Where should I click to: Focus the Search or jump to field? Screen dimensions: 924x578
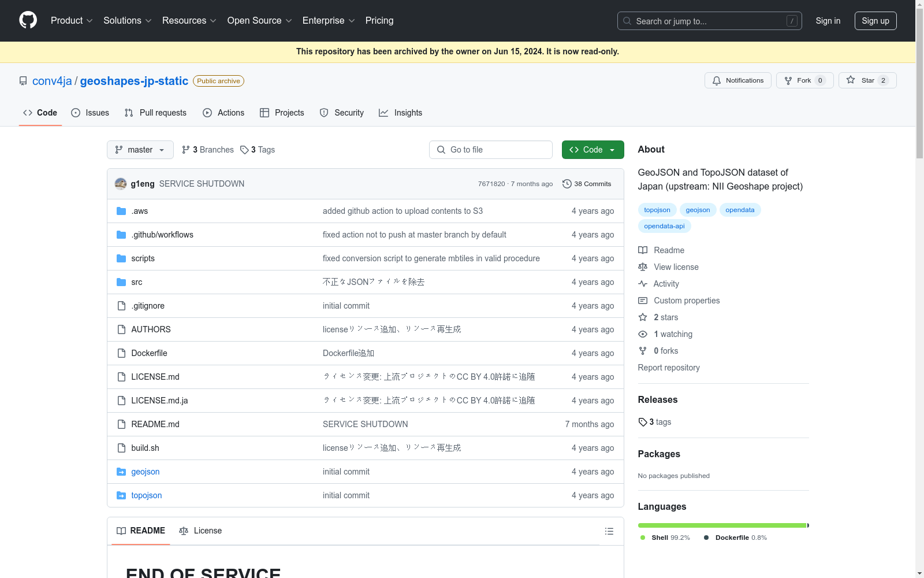tap(710, 21)
